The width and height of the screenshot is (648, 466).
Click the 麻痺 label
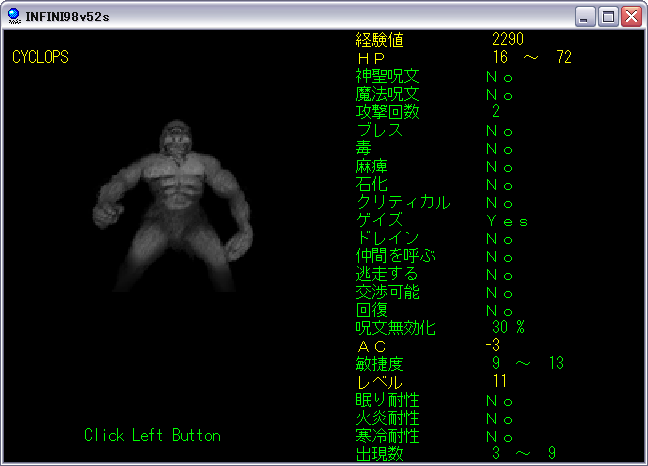point(372,166)
